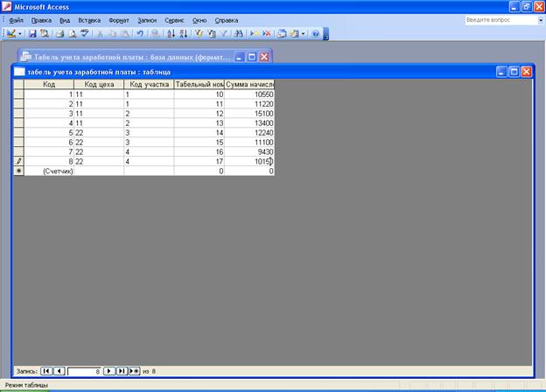
Task: Click the new record navigation button
Action: click(135, 371)
